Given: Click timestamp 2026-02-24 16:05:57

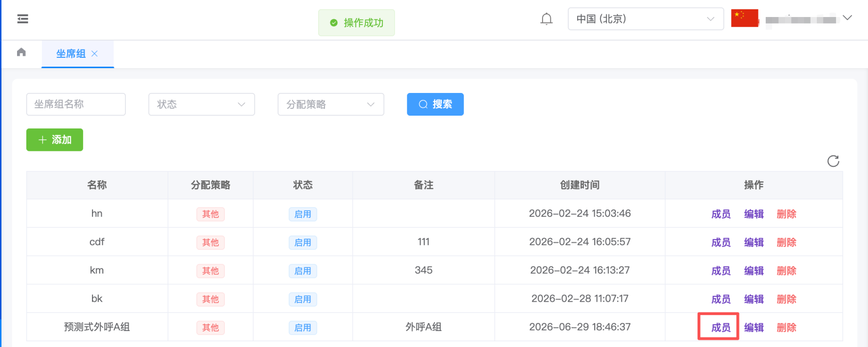Looking at the screenshot, I should 580,242.
